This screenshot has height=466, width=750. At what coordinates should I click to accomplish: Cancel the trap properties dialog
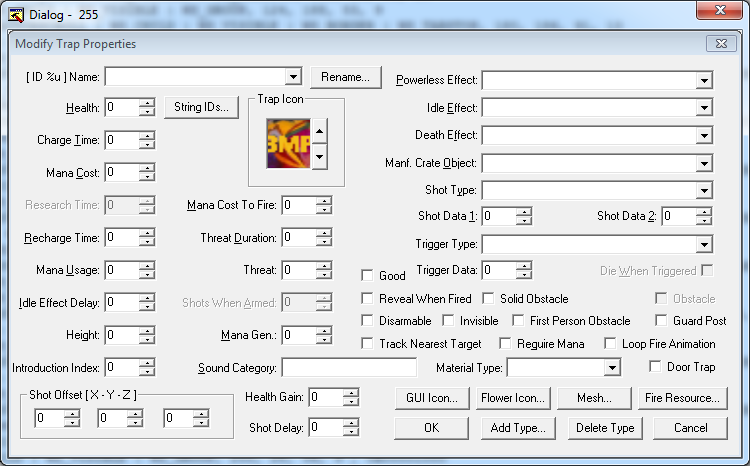[690, 428]
